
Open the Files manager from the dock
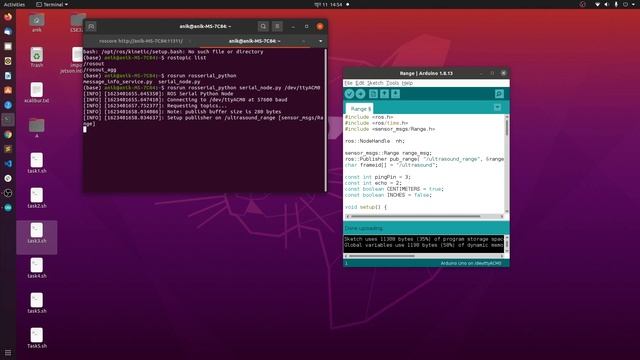(x=8, y=47)
